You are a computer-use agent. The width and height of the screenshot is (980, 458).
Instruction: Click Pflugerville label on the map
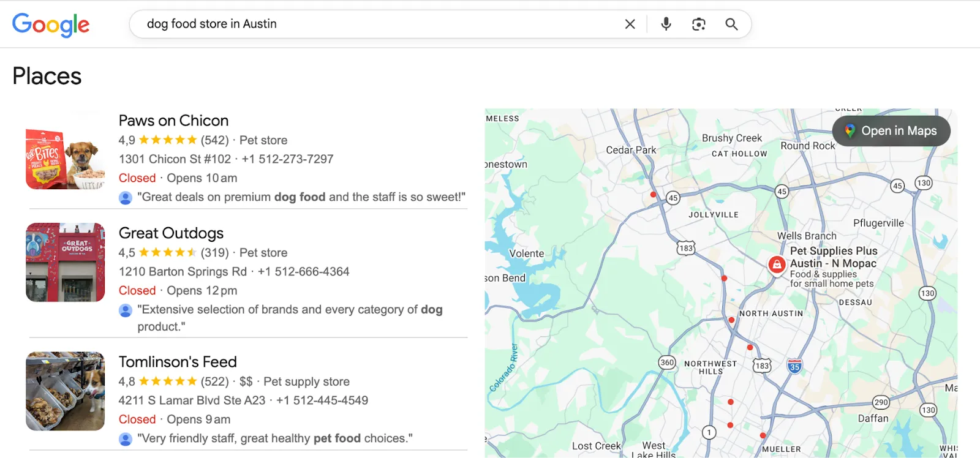[878, 223]
